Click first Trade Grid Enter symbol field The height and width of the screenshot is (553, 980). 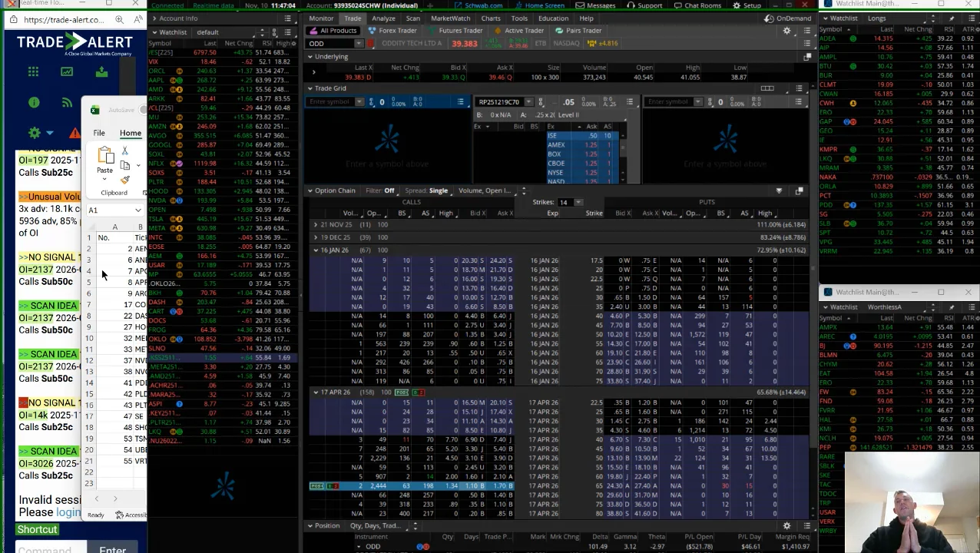(x=331, y=102)
